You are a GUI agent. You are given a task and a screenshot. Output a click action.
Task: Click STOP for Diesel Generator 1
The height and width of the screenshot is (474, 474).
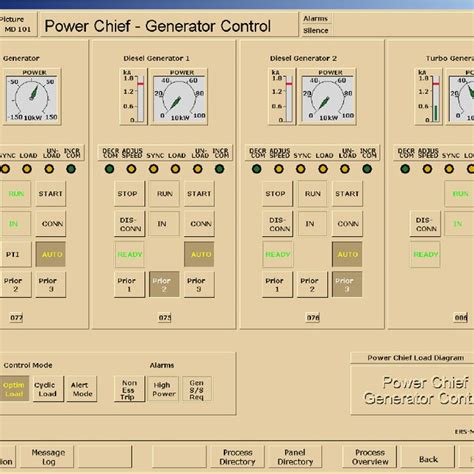(129, 194)
